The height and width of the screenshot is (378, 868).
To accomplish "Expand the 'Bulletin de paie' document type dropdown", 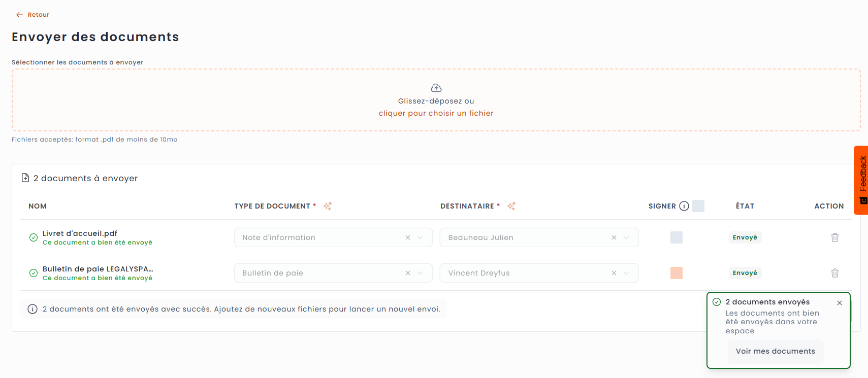I will point(420,273).
